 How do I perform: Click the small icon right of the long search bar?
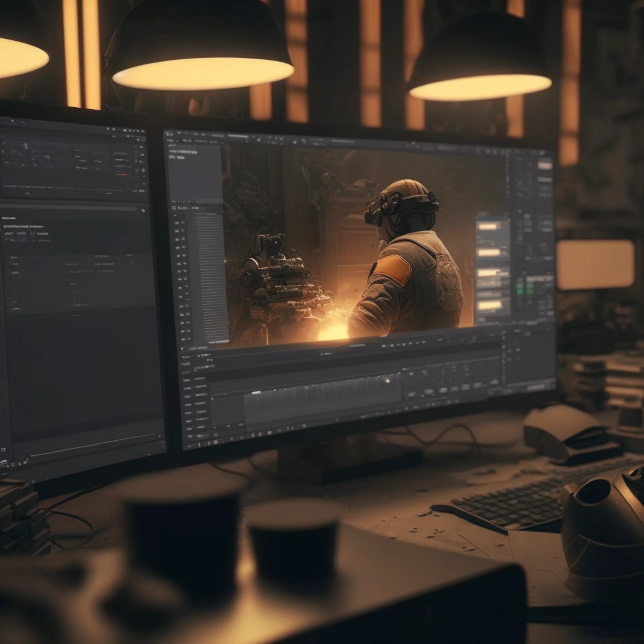point(143,211)
